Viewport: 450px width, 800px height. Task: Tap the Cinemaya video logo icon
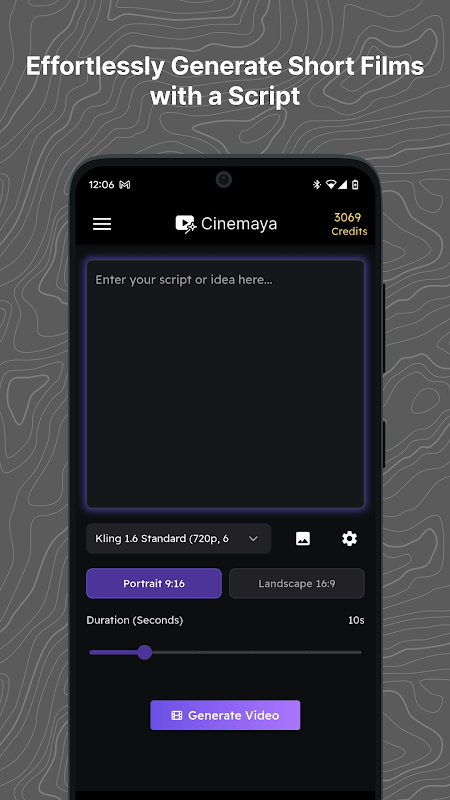(x=186, y=224)
